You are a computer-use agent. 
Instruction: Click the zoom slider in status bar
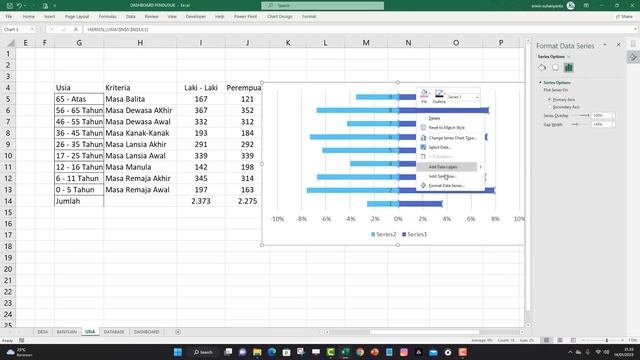(607, 340)
